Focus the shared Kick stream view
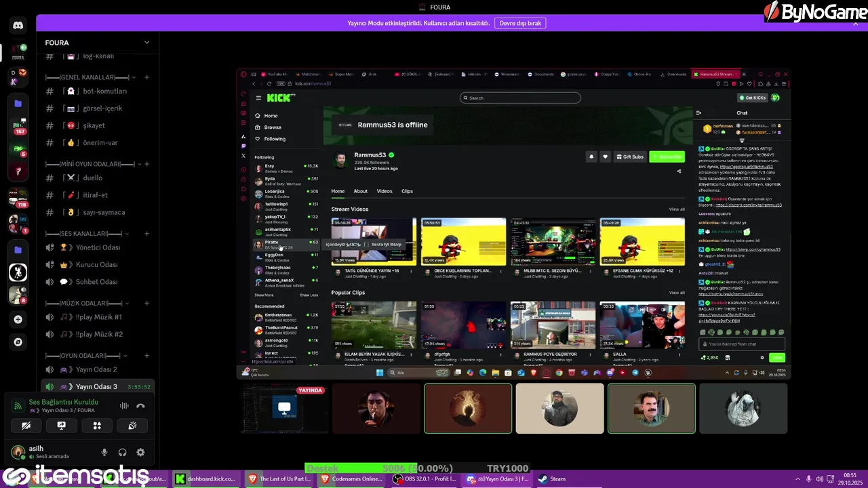The image size is (868, 488). [513, 224]
